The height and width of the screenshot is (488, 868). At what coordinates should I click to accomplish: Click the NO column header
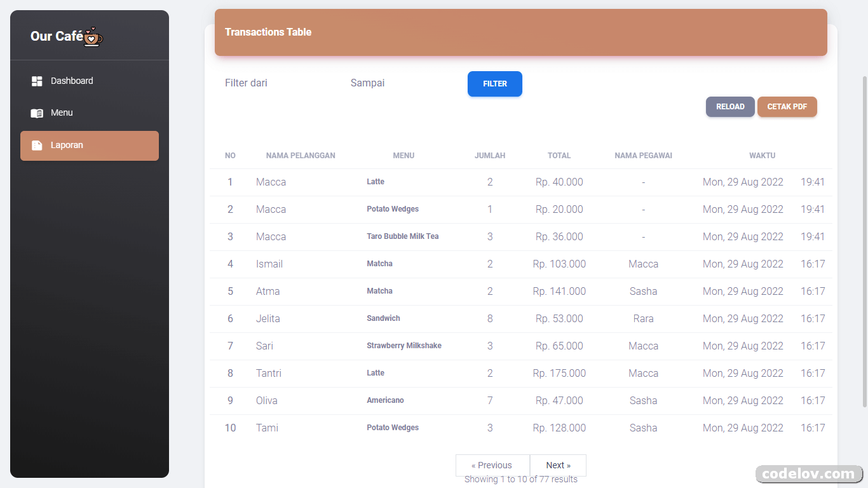click(230, 156)
